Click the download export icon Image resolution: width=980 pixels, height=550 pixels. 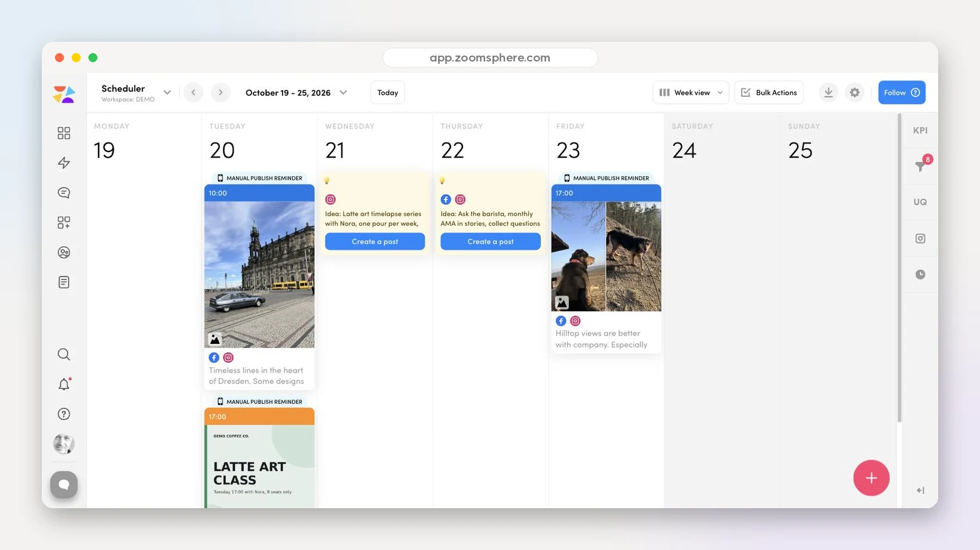828,93
